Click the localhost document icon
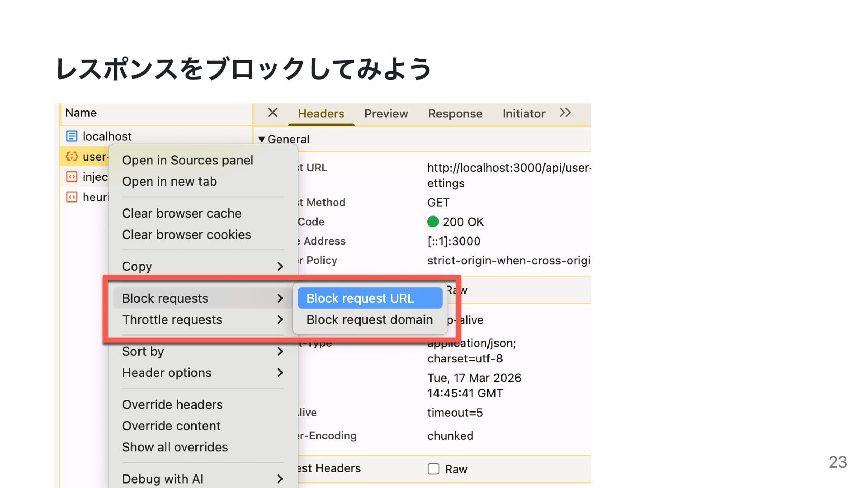Image resolution: width=868 pixels, height=488 pixels. tap(71, 136)
